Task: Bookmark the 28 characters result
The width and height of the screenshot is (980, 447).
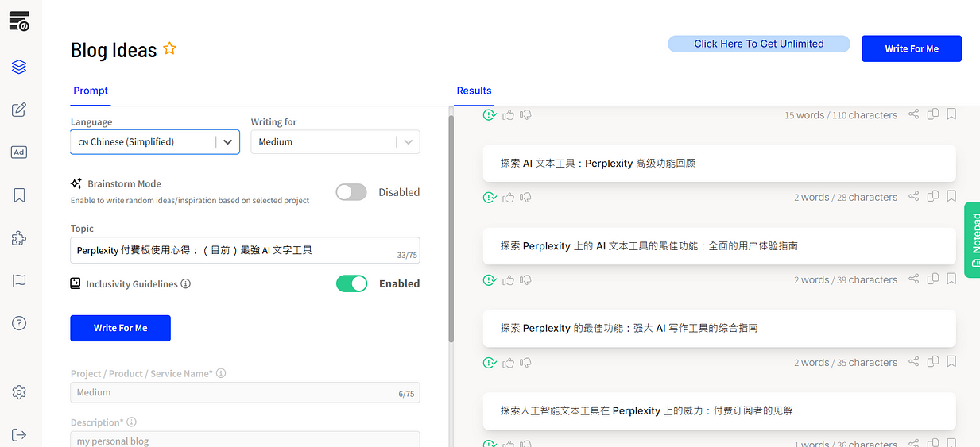Action: pyautogui.click(x=951, y=197)
